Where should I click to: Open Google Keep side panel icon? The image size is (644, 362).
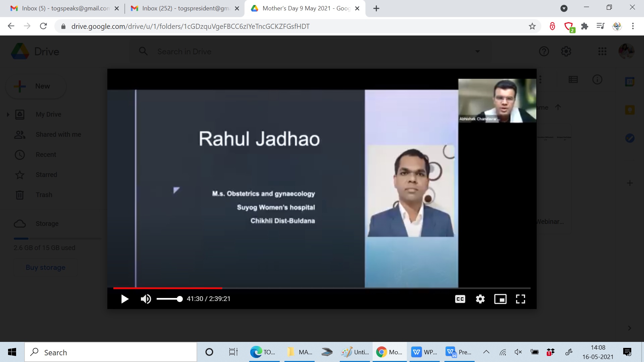(630, 110)
